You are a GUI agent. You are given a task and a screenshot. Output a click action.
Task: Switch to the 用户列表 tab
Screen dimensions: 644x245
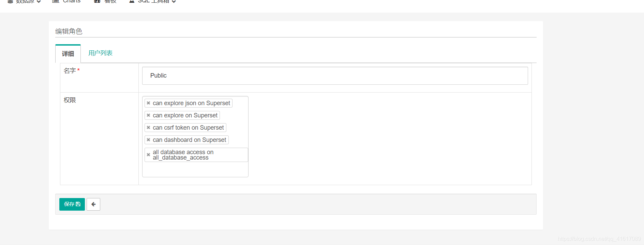click(x=100, y=53)
